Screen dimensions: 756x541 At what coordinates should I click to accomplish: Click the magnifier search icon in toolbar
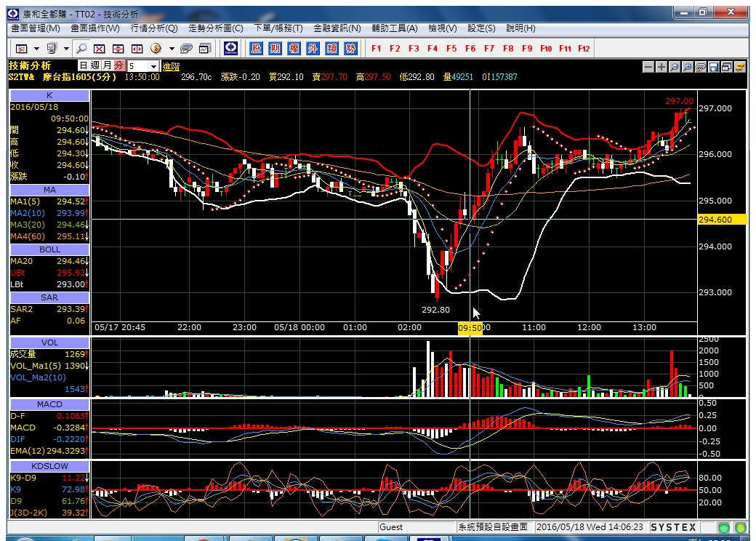coord(81,49)
